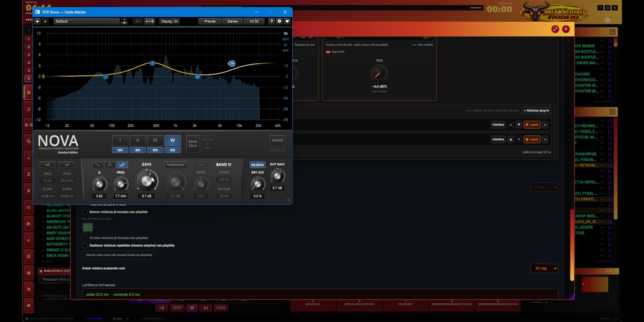The height and width of the screenshot is (322, 644).
Task: Change the Precise quality mode
Action: (x=210, y=21)
